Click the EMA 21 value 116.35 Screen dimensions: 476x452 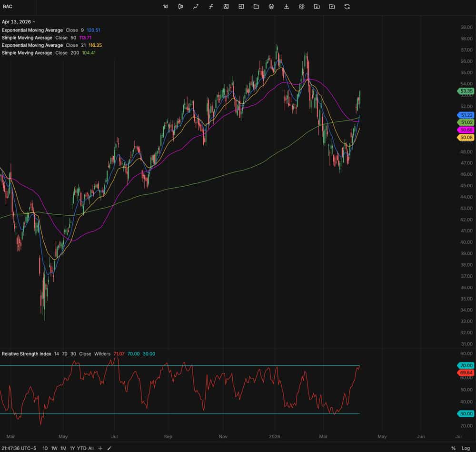coord(95,45)
